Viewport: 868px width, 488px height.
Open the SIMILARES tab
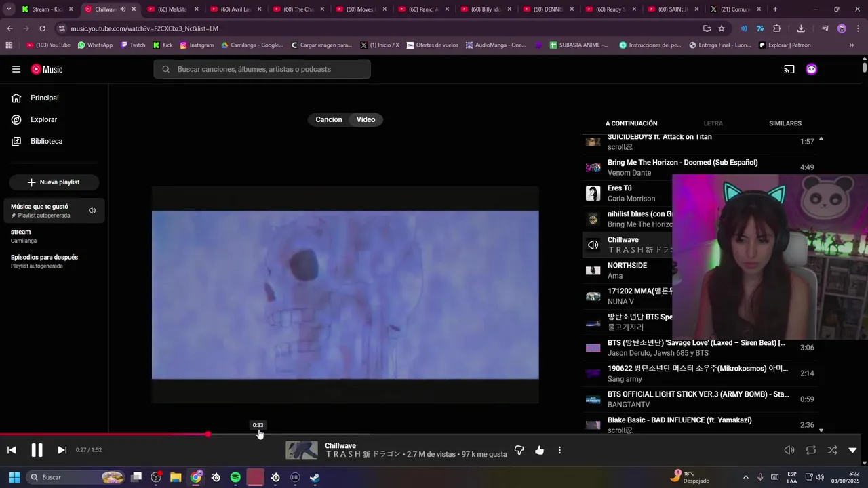click(785, 123)
